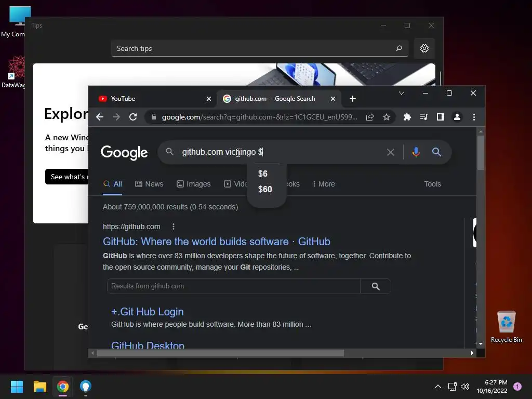Search within github.com using magnifier button
This screenshot has height=399, width=532.
tap(376, 286)
